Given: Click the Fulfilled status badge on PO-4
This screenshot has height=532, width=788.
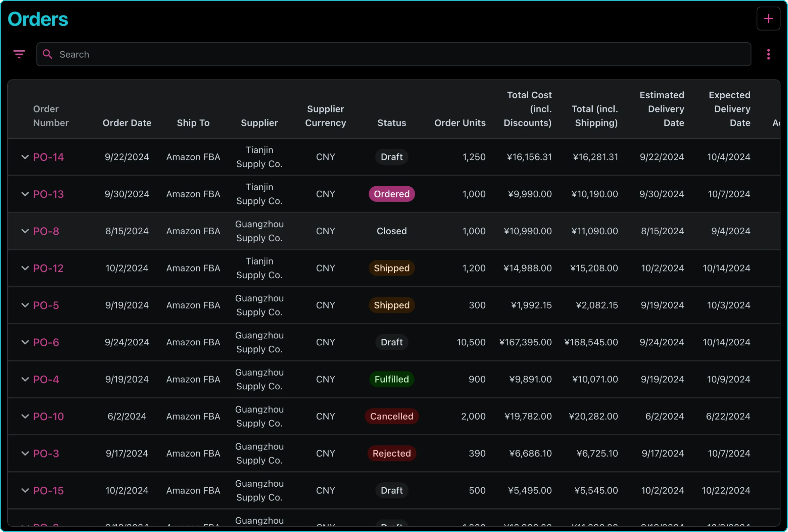Looking at the screenshot, I should coord(392,379).
